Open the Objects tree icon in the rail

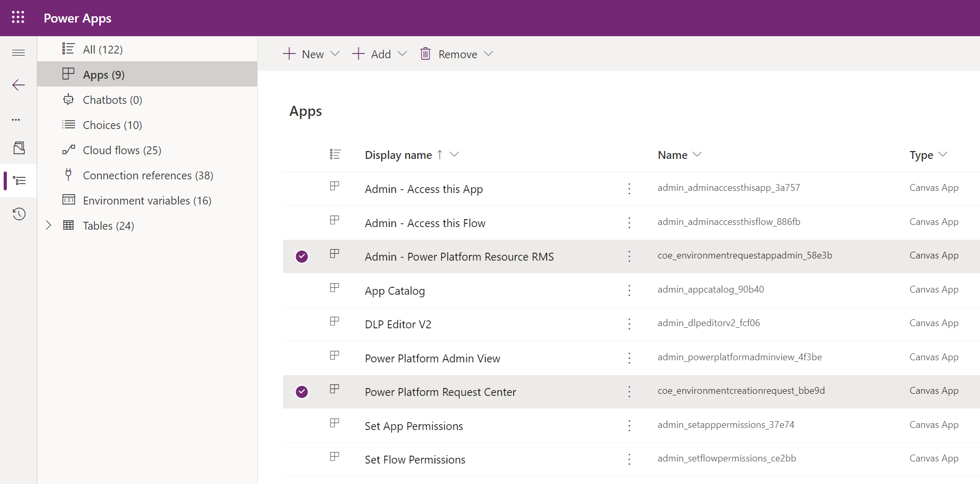tap(19, 180)
